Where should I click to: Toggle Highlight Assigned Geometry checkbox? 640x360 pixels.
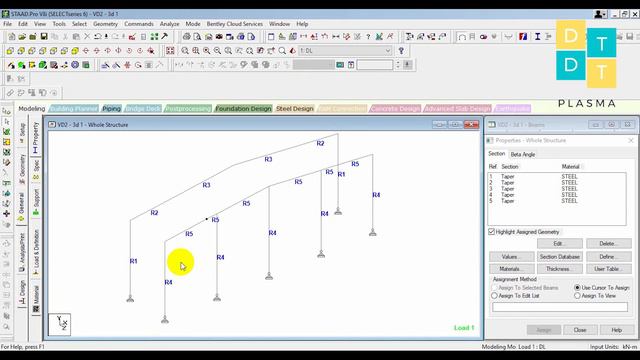(491, 232)
